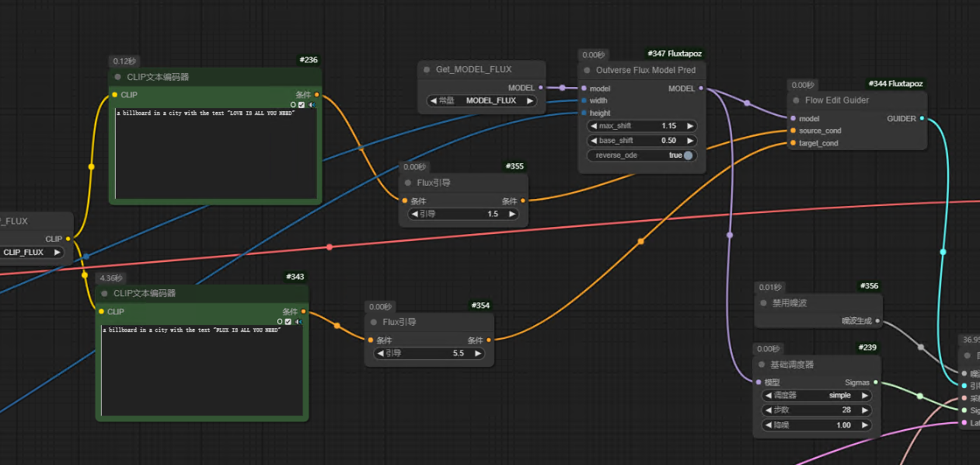Viewport: 980px width, 465px height.
Task: Collapse the Outverse Flux Model Pred node dot
Action: 586,70
